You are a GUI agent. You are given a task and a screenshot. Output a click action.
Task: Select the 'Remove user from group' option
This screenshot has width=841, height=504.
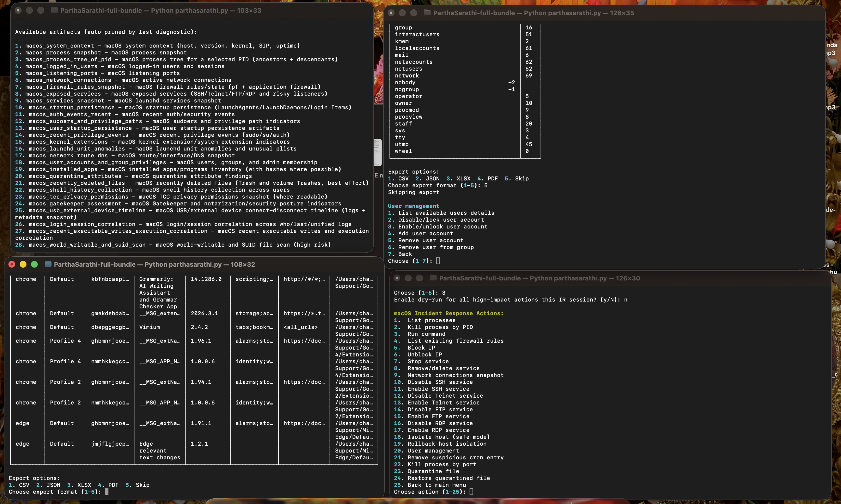click(431, 247)
